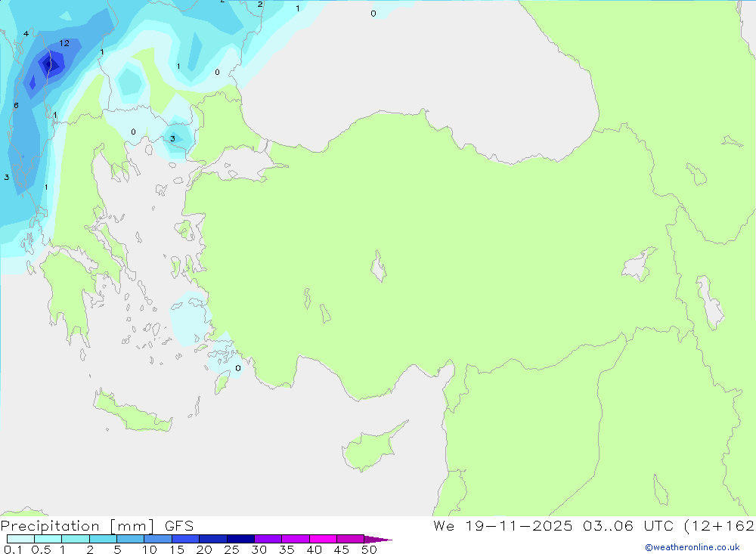756x554 pixels.
Task: Select the 35–40 mm purple legend box
Action: coord(295,539)
